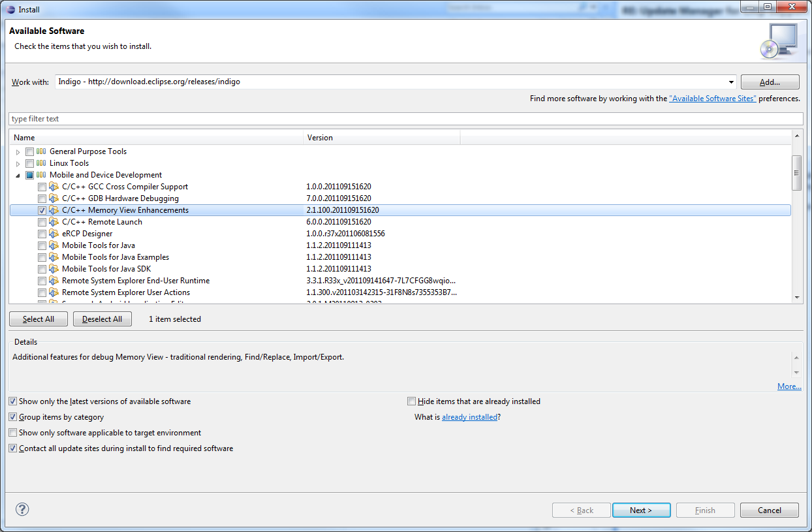This screenshot has width=812, height=532.
Task: Click the Next button
Action: tap(640, 510)
